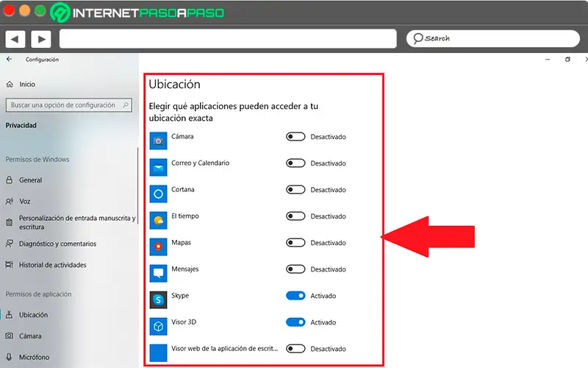Click the magnifier in settings search box
This screenshot has height=368, width=588.
(126, 105)
